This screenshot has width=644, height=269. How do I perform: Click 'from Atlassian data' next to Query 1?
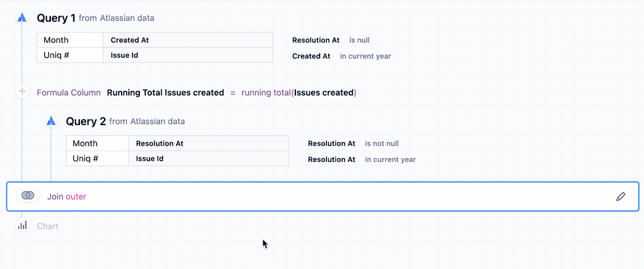tap(117, 18)
